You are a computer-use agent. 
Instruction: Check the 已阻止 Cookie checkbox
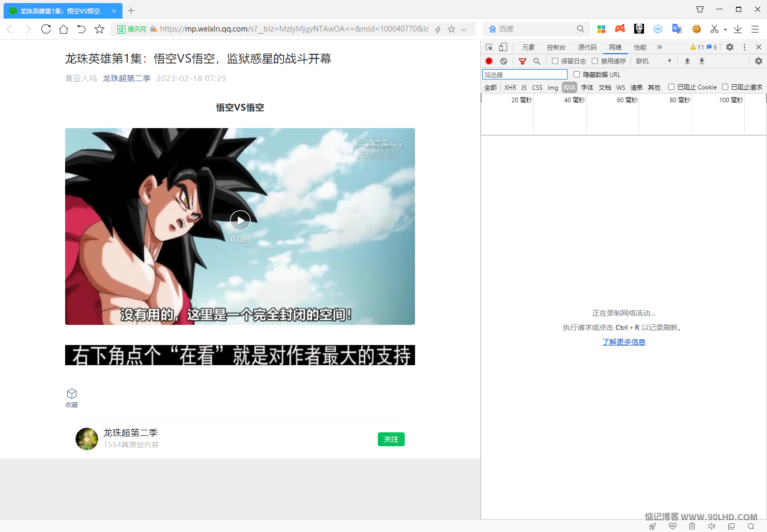[x=671, y=87]
